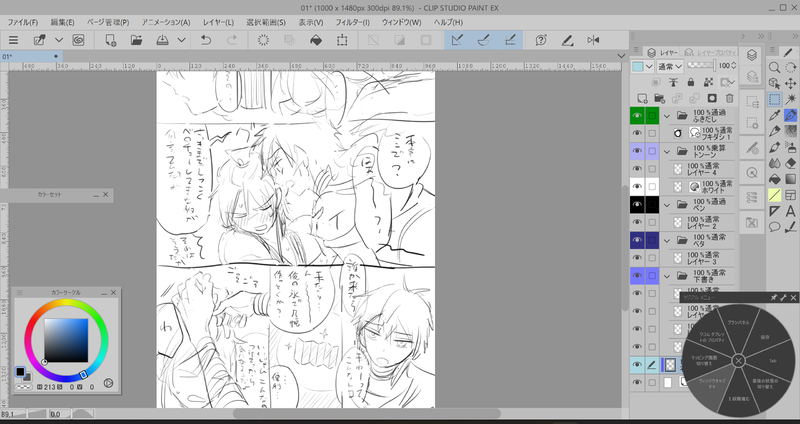This screenshot has width=800, height=424.
Task: Select the Move layer tool
Action: pyautogui.click(x=790, y=83)
